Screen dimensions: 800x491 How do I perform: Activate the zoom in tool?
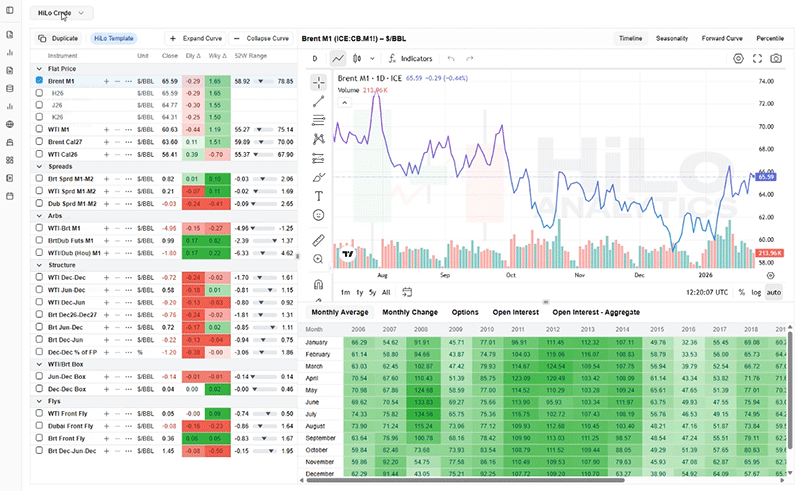319,259
